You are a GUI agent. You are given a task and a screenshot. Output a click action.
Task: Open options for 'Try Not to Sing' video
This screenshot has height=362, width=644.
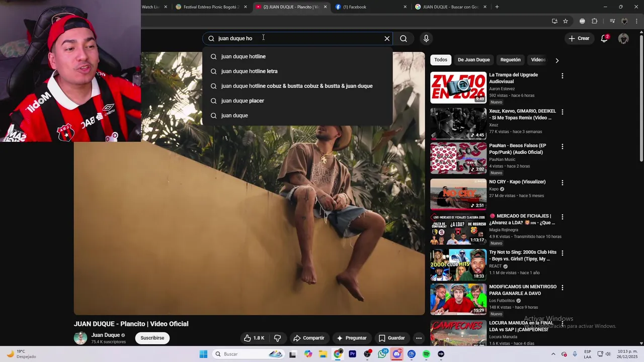pyautogui.click(x=562, y=253)
